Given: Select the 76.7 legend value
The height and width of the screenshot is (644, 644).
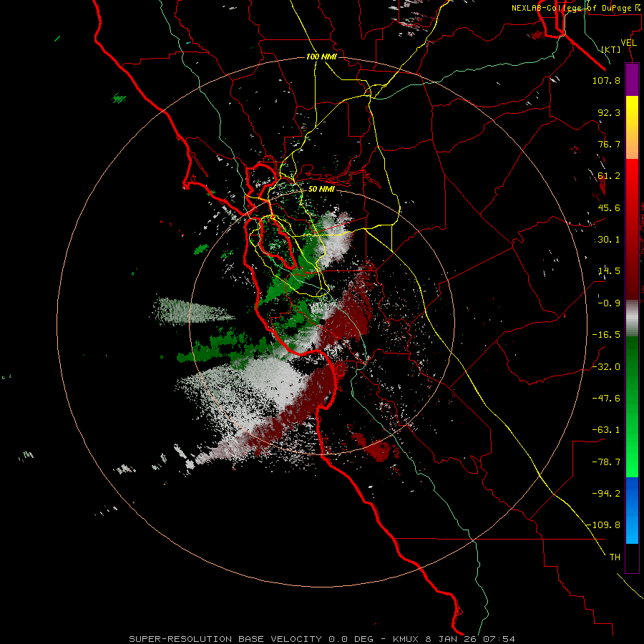Looking at the screenshot, I should point(609,144).
